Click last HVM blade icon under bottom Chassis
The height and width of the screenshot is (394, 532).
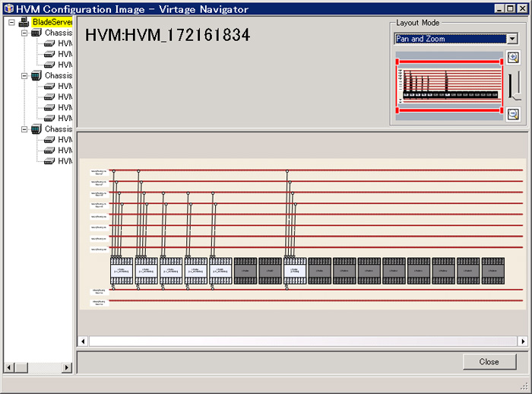[x=49, y=161]
